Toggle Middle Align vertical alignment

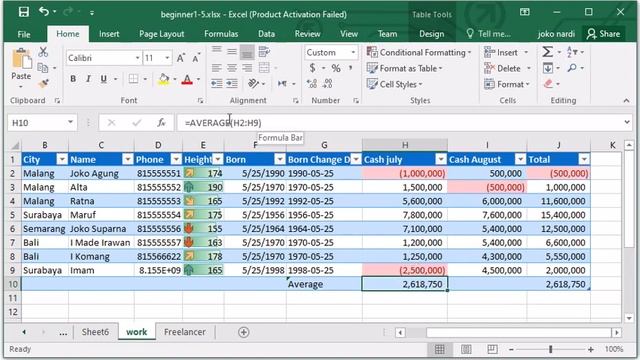(x=232, y=52)
